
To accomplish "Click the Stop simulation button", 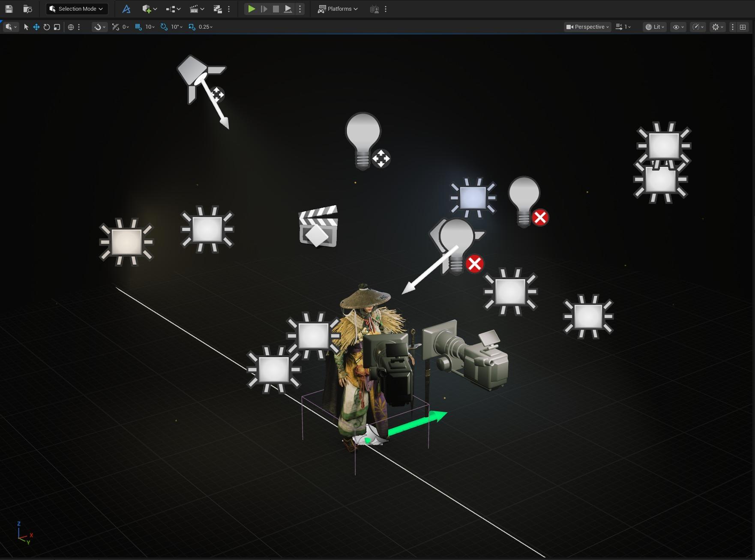I will 276,9.
